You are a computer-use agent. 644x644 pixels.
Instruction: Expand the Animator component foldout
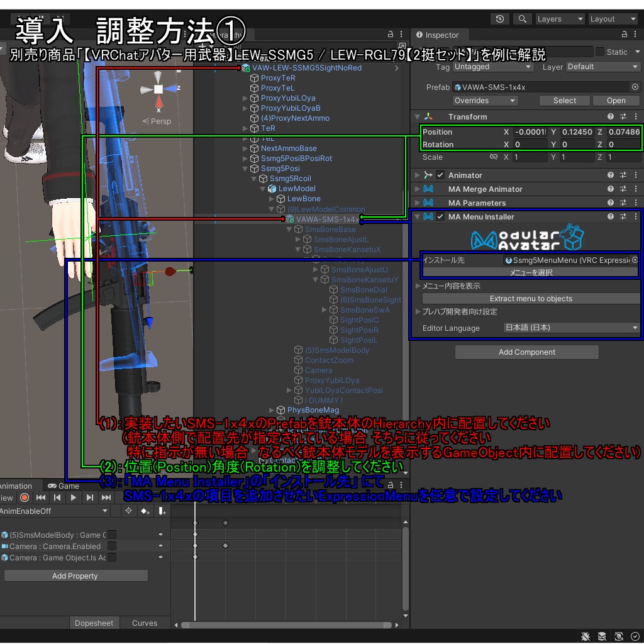click(418, 175)
